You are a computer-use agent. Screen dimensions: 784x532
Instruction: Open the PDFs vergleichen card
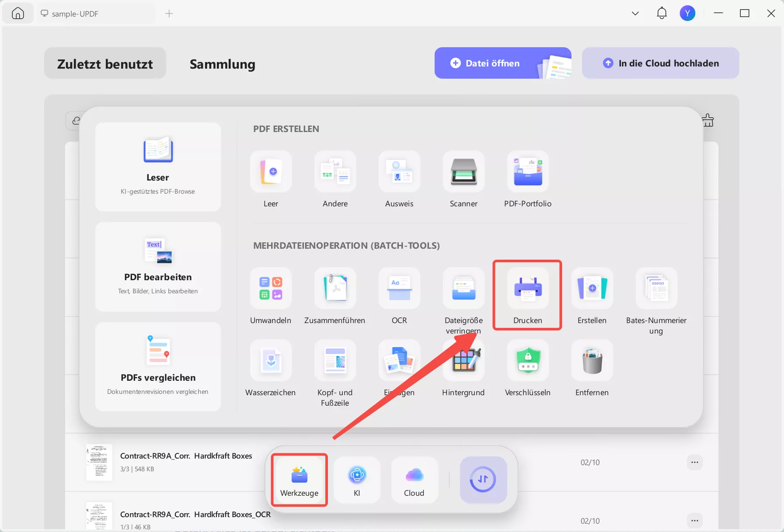coord(158,366)
